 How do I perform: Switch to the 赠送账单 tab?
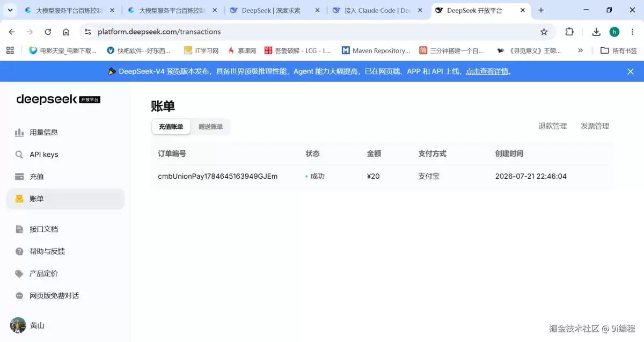[210, 127]
